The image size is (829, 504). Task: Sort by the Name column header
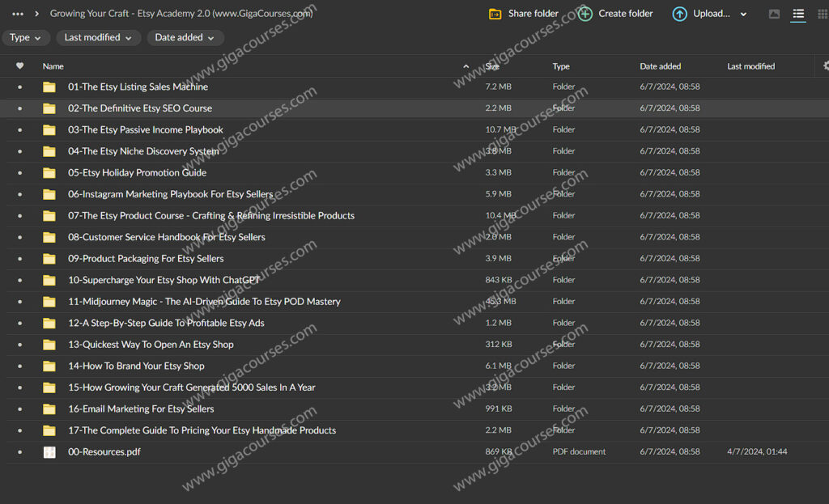(x=53, y=66)
